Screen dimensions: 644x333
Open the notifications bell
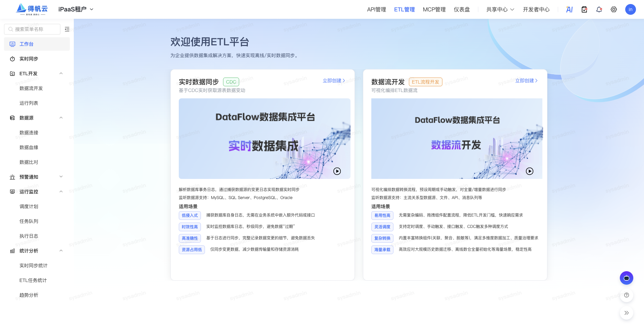point(599,9)
